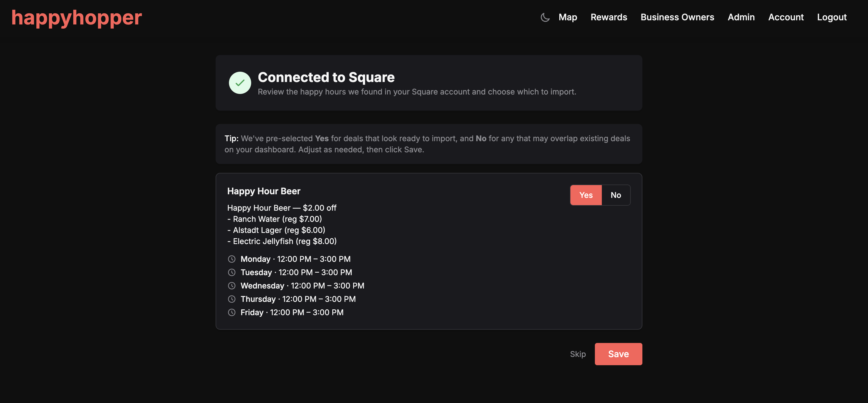Click the 'Electric Jellyfish (reg $8.00)' item
The width and height of the screenshot is (868, 403).
pos(282,241)
